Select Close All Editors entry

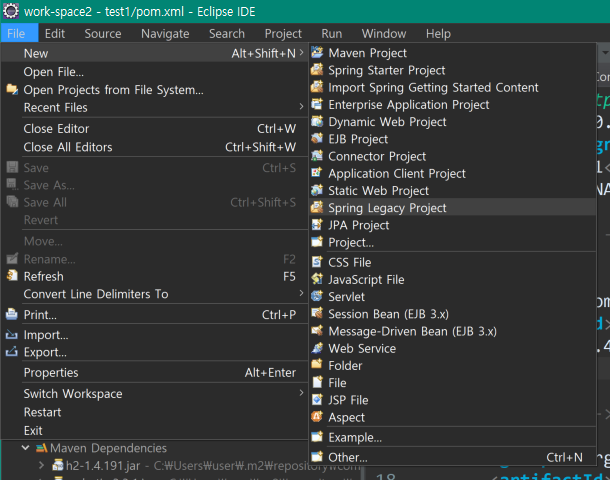154,147
